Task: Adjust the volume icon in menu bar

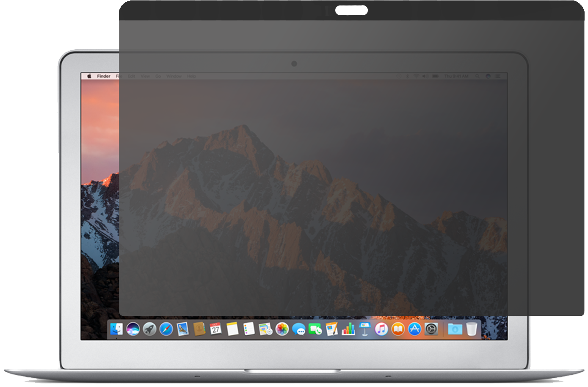Action: click(x=425, y=76)
